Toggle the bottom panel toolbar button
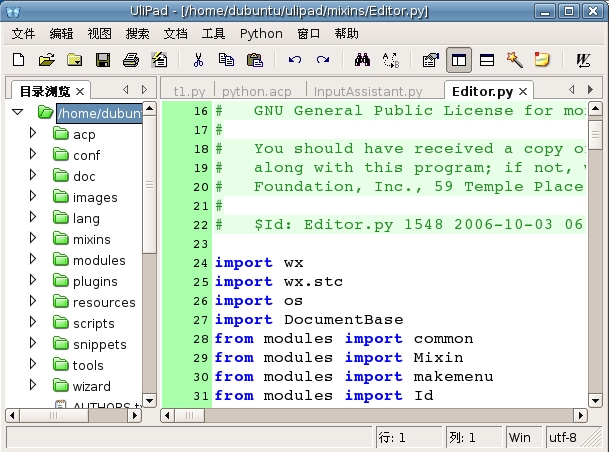609x452 pixels. (x=487, y=60)
